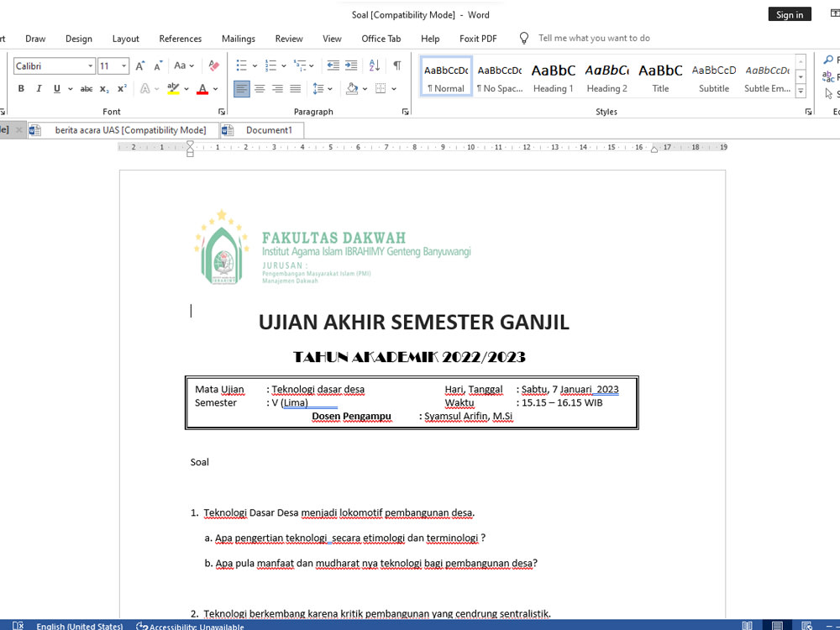Expand highlight color dropdown arrow
The width and height of the screenshot is (840, 630).
pos(186,89)
